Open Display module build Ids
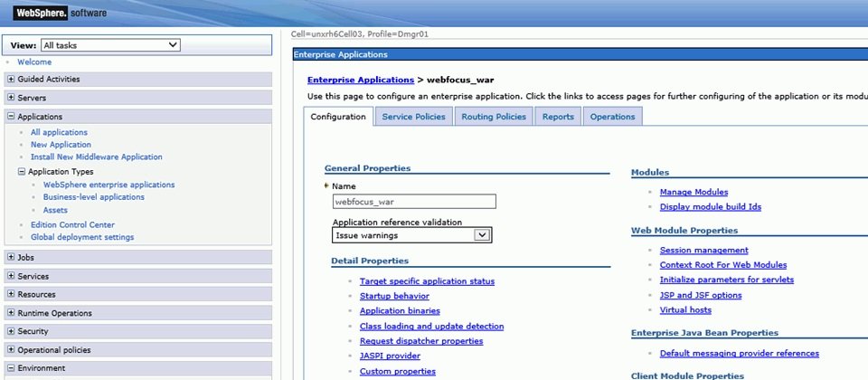The height and width of the screenshot is (380, 868). [711, 207]
